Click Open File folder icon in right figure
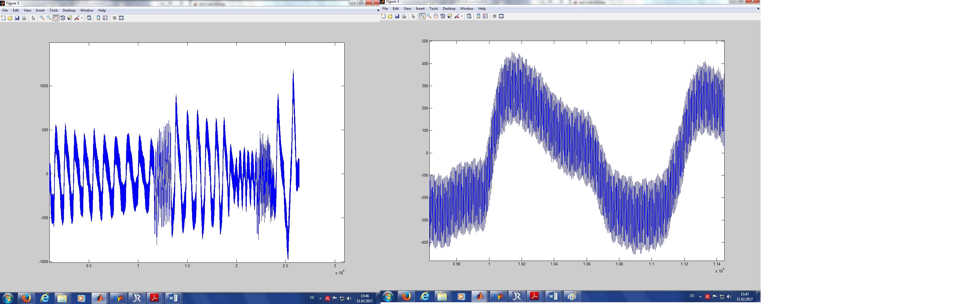 390,16
